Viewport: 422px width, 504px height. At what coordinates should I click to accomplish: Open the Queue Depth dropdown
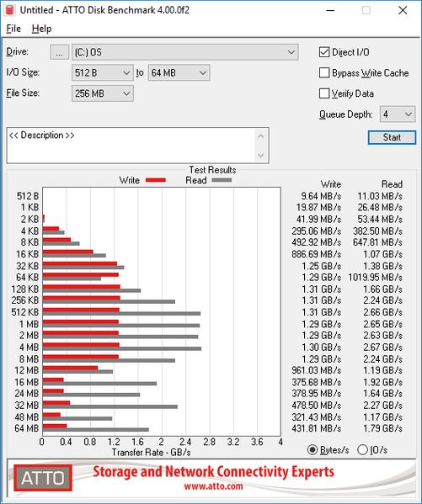coord(398,114)
